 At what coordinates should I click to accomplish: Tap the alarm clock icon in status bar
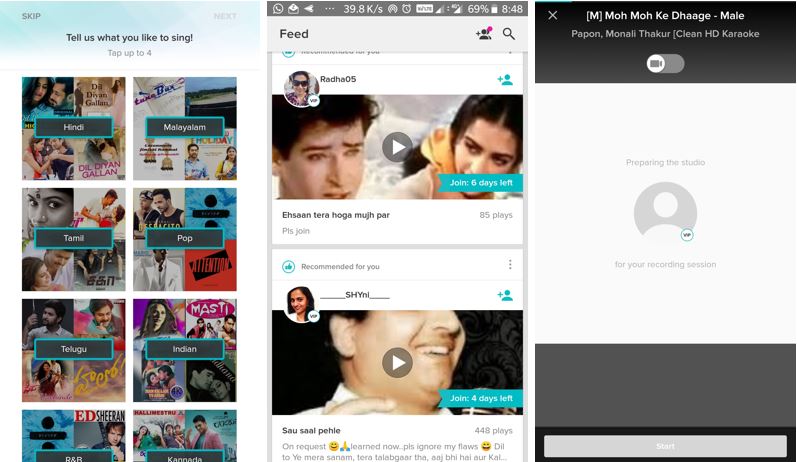pyautogui.click(x=407, y=9)
